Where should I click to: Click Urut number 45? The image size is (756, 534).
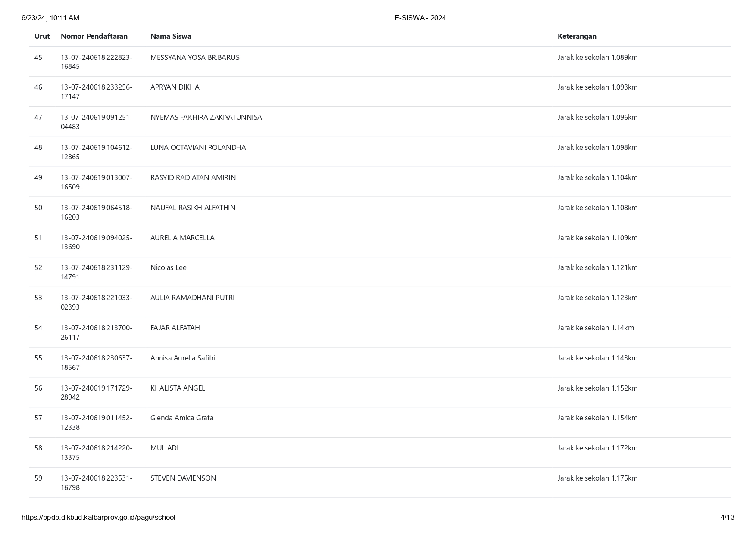coord(38,57)
